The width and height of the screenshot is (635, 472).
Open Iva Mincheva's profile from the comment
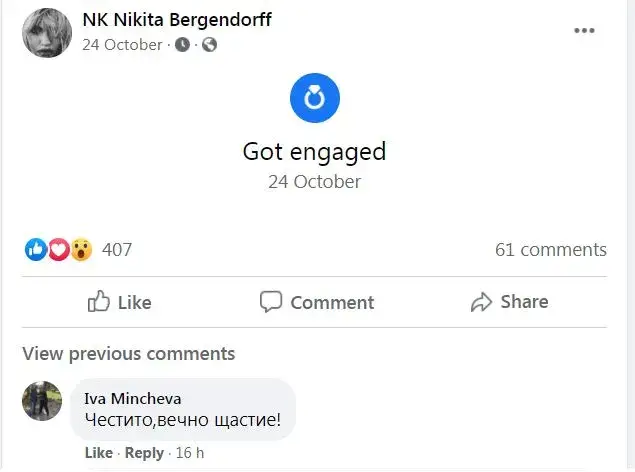pos(132,398)
